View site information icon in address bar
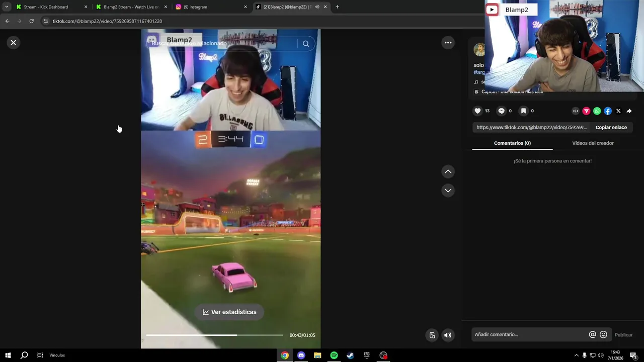The width and height of the screenshot is (644, 362). tap(46, 21)
